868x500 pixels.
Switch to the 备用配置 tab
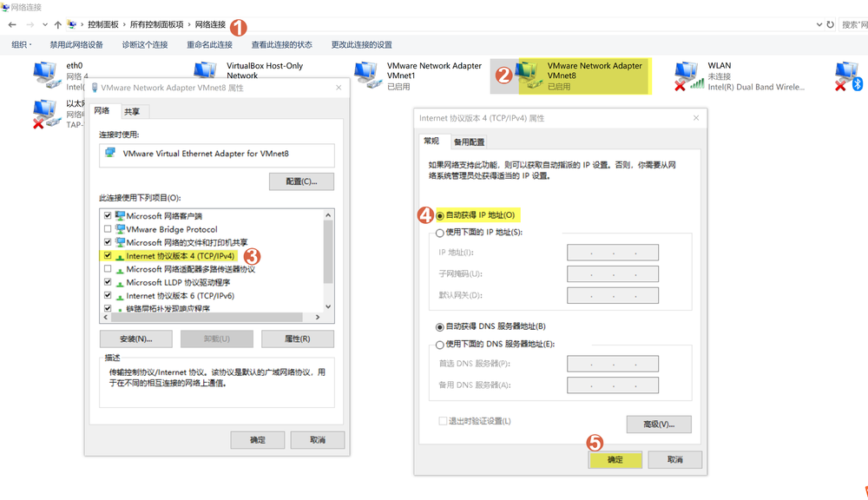(469, 141)
